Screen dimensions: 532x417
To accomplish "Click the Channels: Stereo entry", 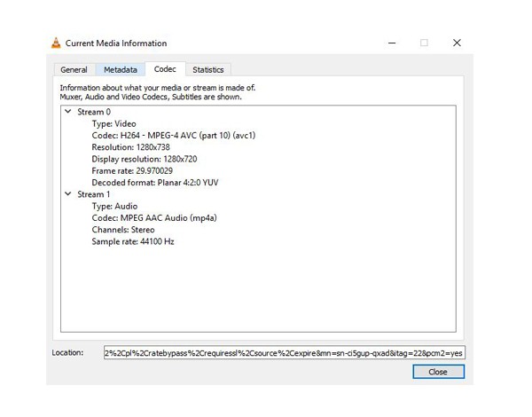I will (122, 229).
